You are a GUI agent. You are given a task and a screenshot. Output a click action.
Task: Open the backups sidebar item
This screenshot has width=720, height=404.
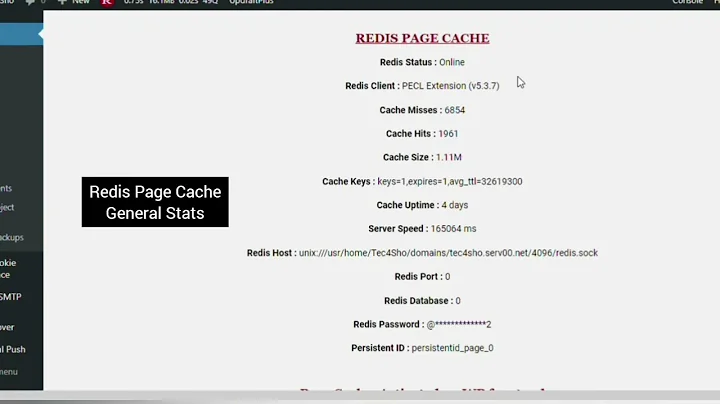pos(11,237)
